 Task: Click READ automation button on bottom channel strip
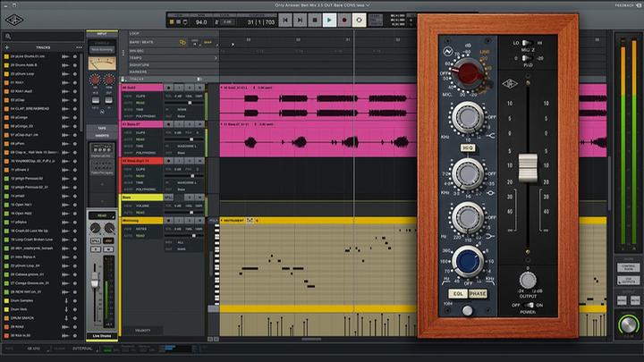102,215
